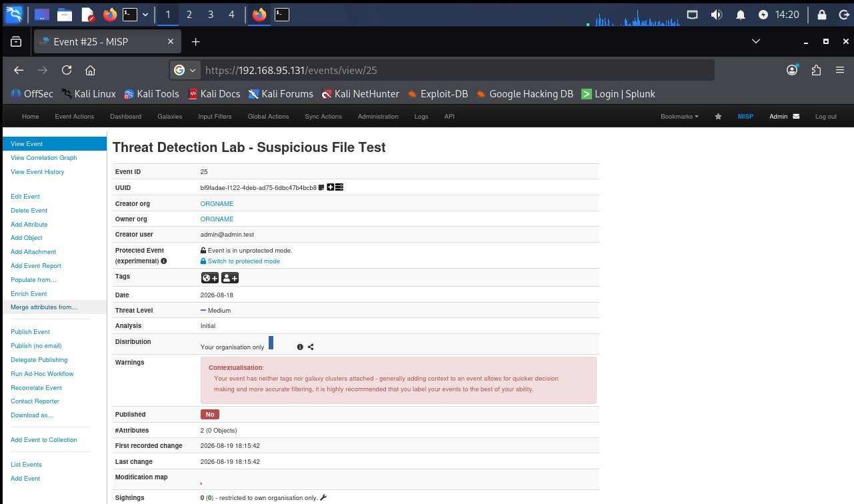Switch to workspace 4
Screen dimensions: 854x504
tap(231, 14)
